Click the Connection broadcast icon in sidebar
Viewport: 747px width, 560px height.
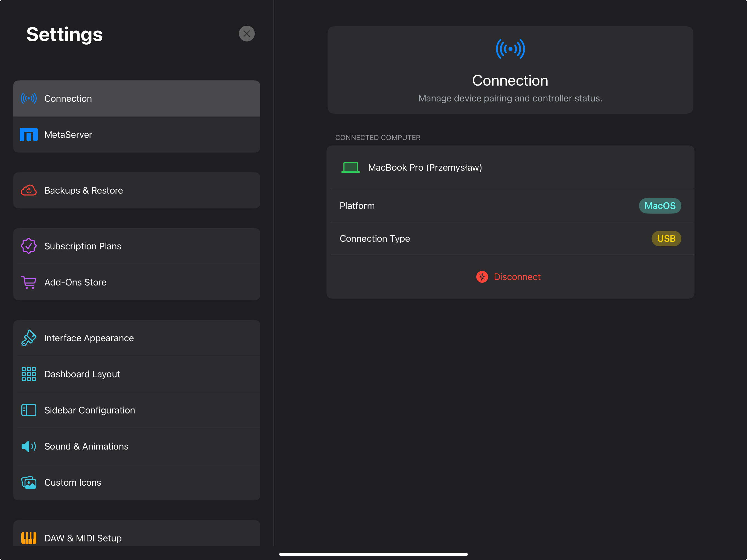coord(29,98)
